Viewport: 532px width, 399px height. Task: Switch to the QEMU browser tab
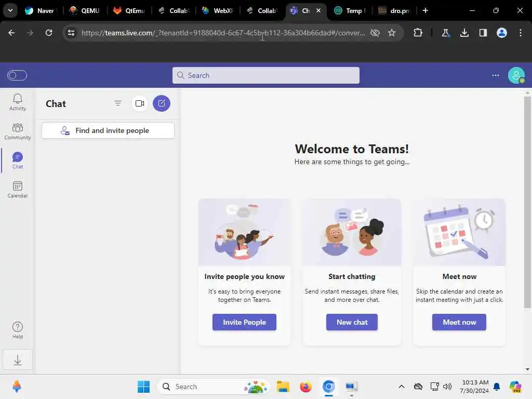click(85, 10)
